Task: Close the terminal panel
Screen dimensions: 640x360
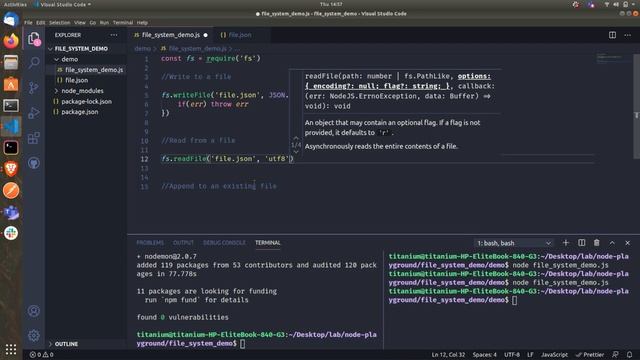Action: click(x=627, y=243)
